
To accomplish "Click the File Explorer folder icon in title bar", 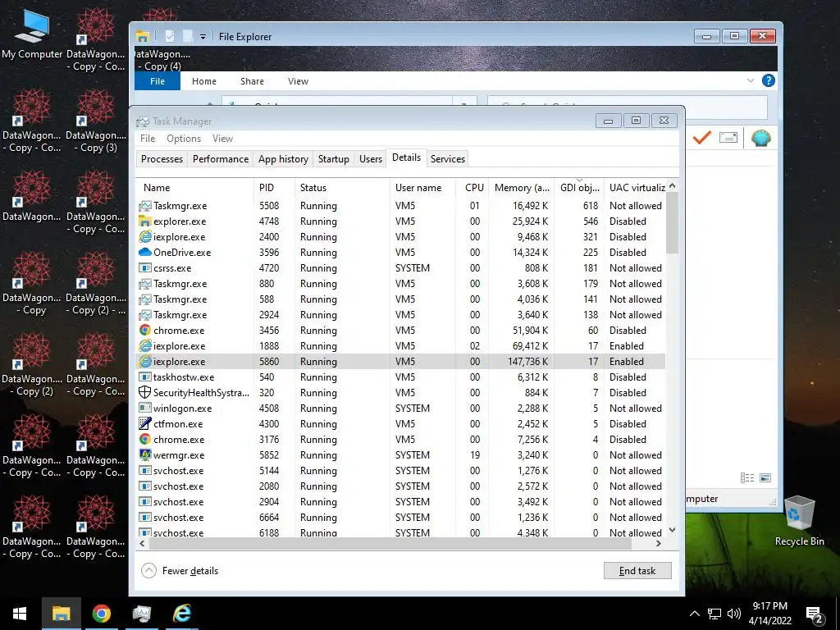I will point(143,36).
